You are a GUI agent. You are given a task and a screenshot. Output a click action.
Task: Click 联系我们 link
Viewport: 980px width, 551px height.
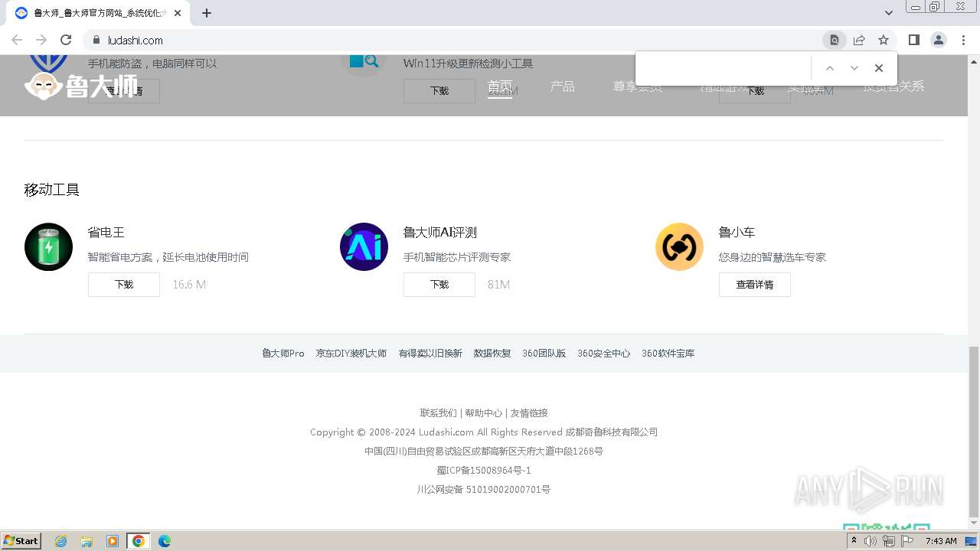(x=438, y=413)
